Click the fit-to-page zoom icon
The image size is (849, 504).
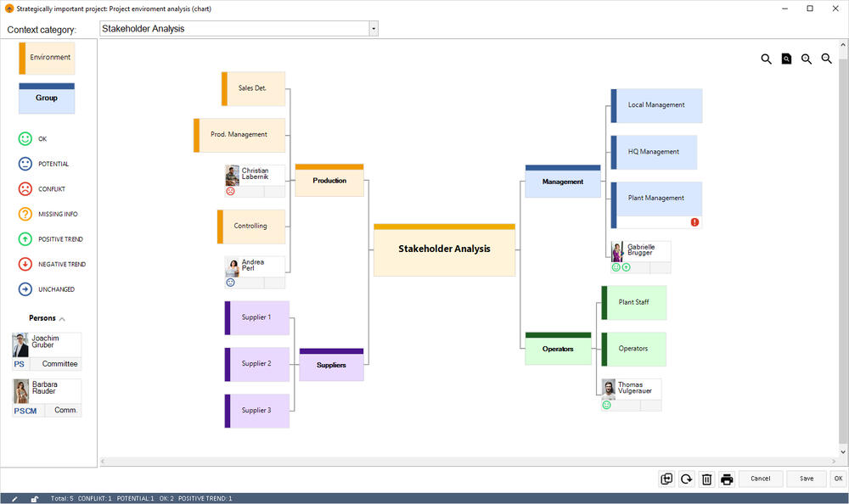tap(786, 59)
